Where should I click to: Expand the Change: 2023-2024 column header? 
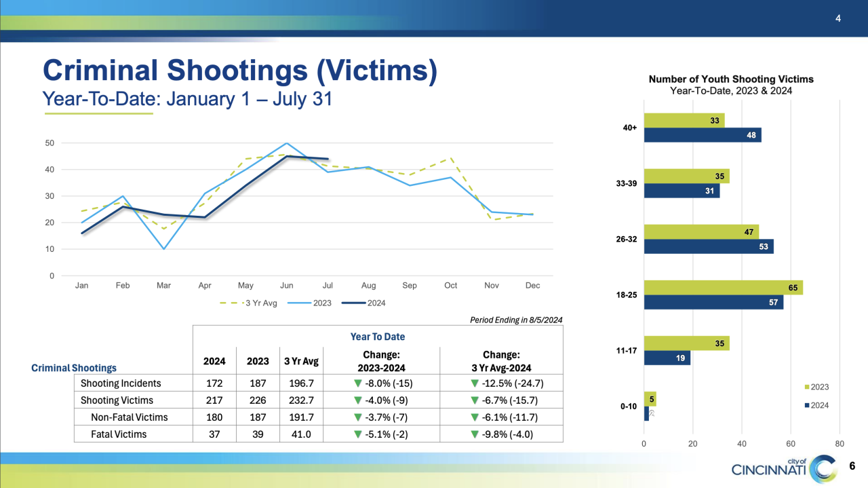tap(381, 360)
